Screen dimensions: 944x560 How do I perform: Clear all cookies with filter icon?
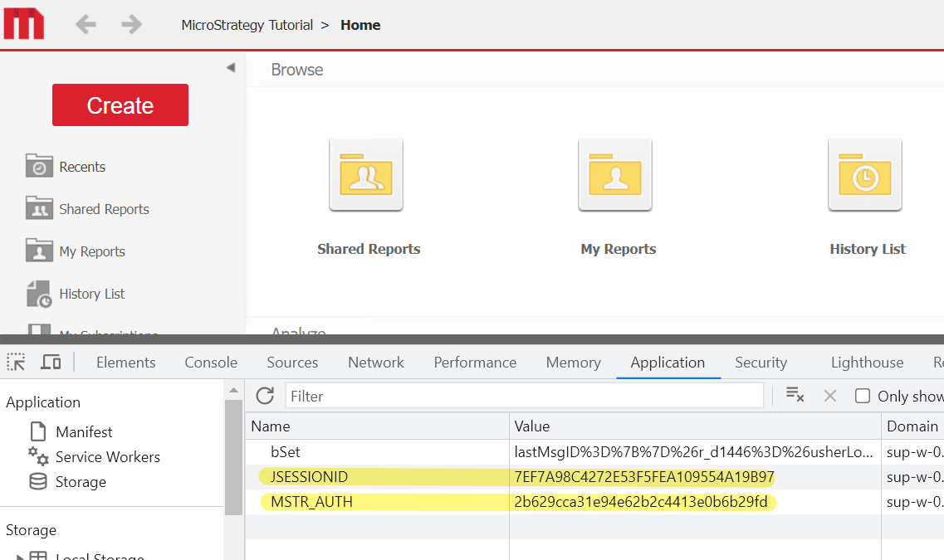click(795, 396)
